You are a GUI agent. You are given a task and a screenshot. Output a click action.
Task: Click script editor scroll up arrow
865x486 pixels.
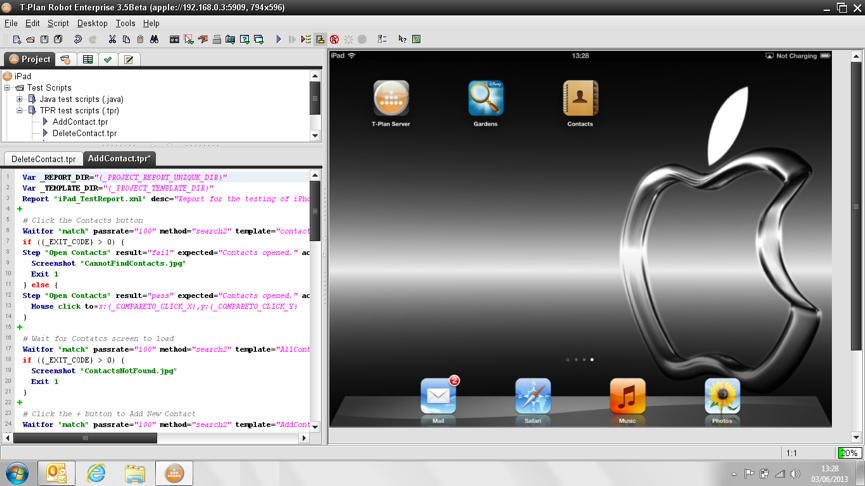(315, 175)
